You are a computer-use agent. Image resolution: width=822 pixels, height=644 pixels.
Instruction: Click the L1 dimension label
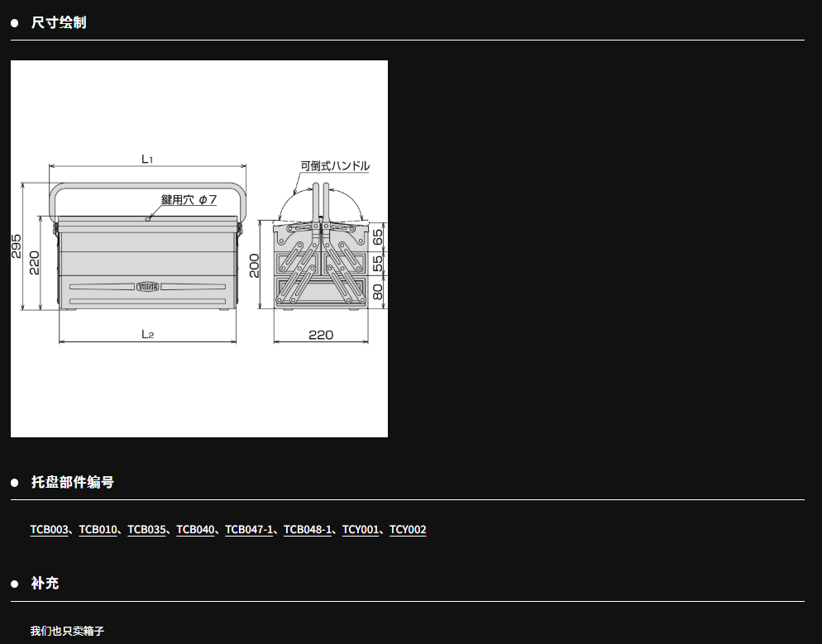tap(147, 158)
